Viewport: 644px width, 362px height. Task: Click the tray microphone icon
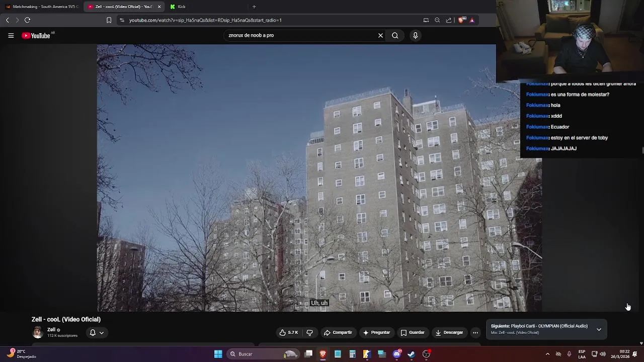(569, 354)
